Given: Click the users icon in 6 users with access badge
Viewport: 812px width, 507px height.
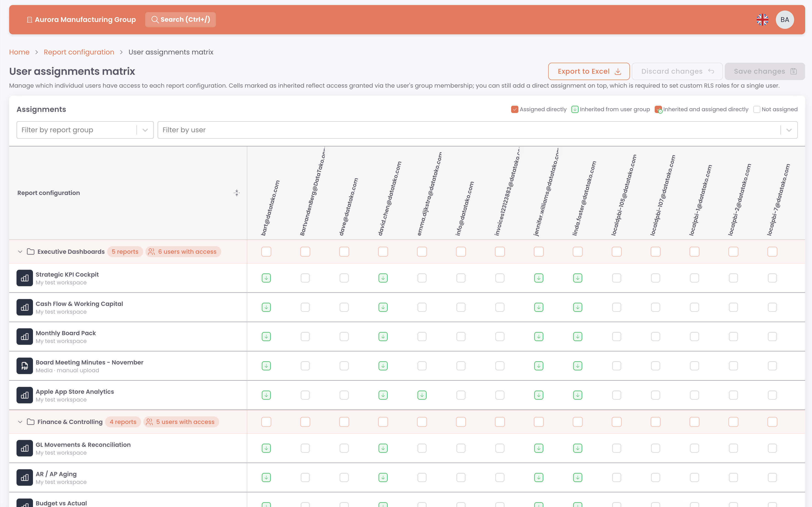Looking at the screenshot, I should click(152, 251).
